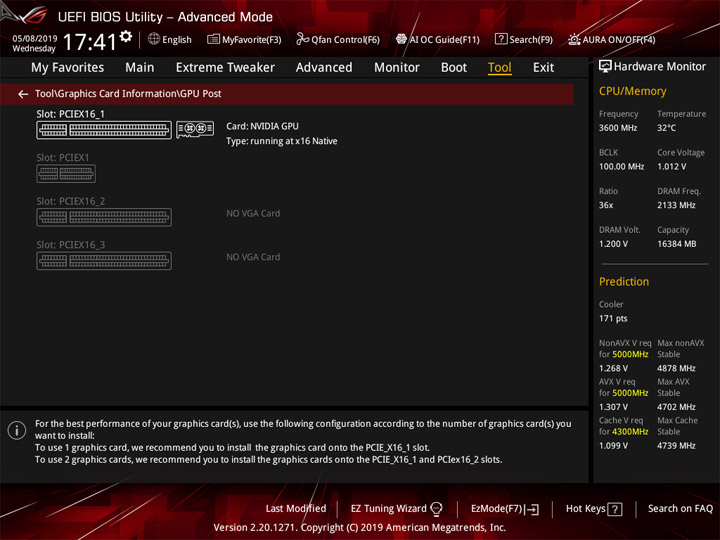Viewport: 720px width, 540px height.
Task: Open the MyFavorite(F3) list icon
Action: (x=213, y=39)
